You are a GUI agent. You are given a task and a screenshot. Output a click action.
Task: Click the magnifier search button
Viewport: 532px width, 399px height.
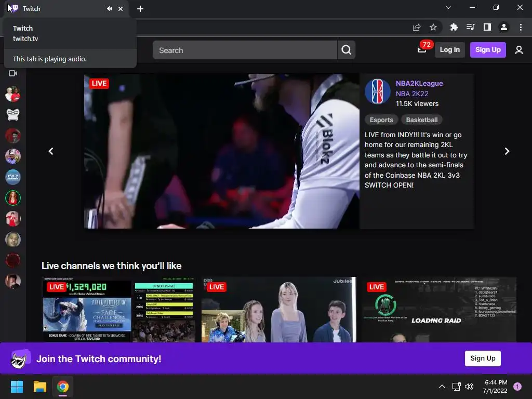[347, 50]
